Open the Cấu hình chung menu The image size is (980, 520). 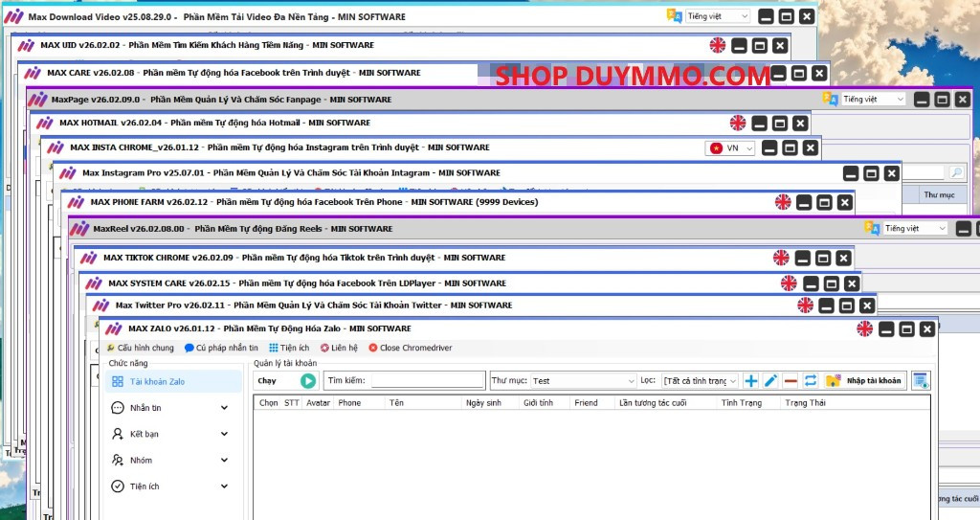point(140,348)
